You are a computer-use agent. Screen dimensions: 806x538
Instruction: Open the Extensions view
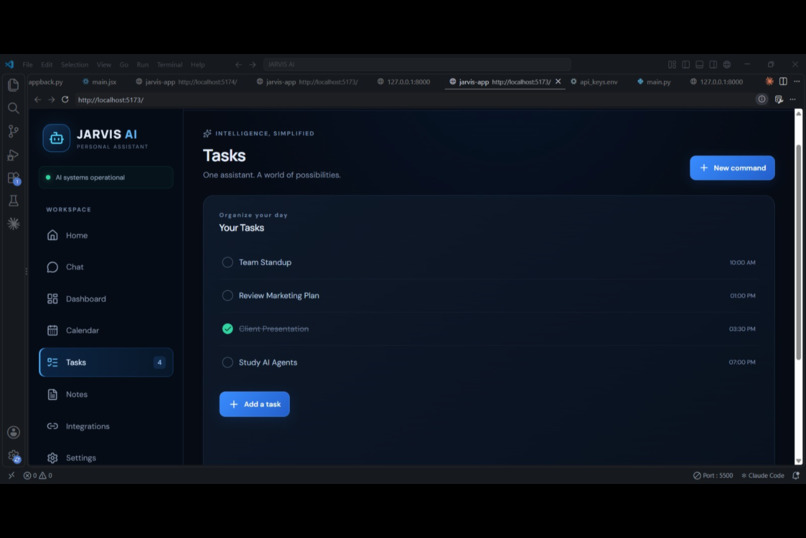(13, 178)
